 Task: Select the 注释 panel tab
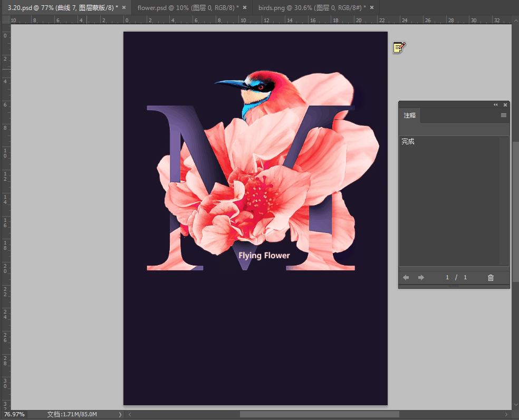tap(410, 115)
